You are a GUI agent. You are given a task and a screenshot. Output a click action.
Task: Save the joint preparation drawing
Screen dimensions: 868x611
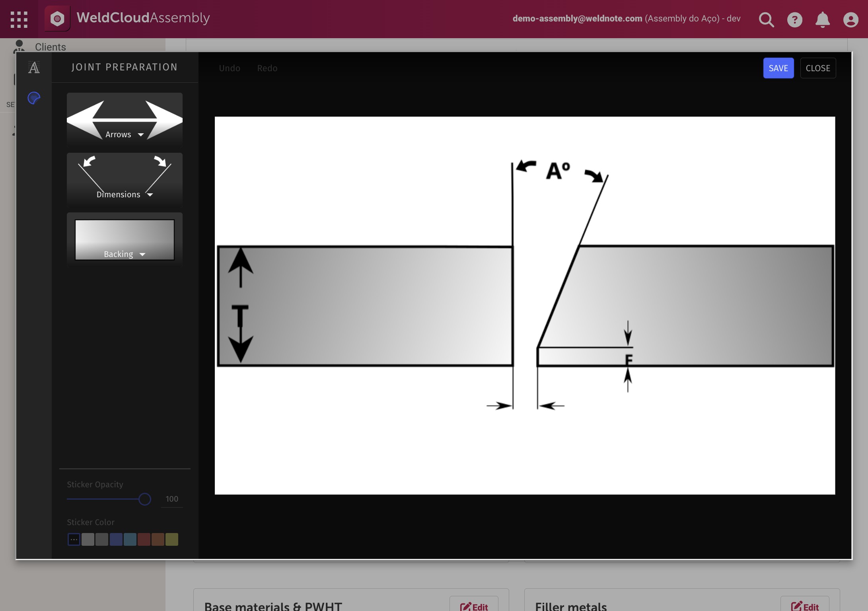coord(778,68)
